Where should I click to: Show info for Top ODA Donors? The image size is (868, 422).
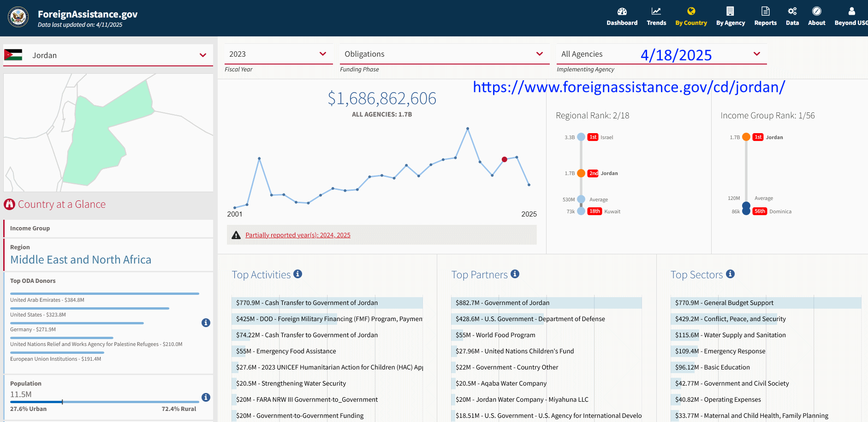point(206,322)
